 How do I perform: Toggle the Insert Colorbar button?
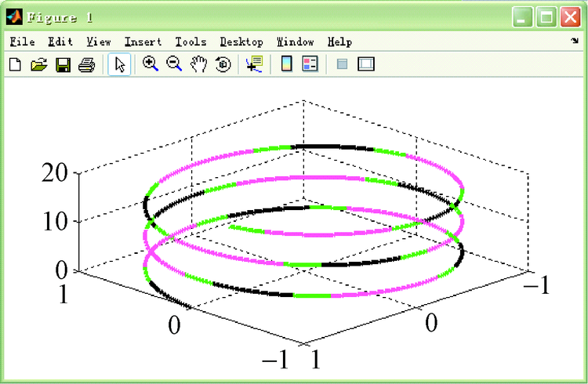click(287, 65)
